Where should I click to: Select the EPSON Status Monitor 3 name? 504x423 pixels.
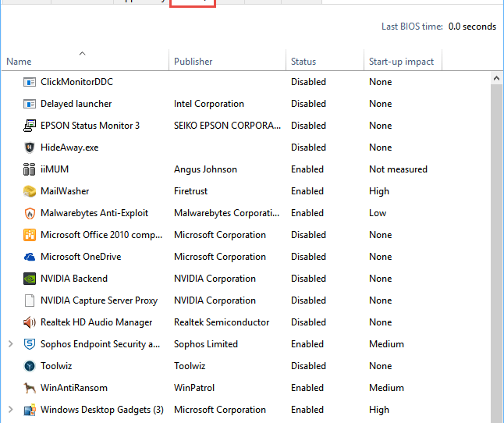90,126
